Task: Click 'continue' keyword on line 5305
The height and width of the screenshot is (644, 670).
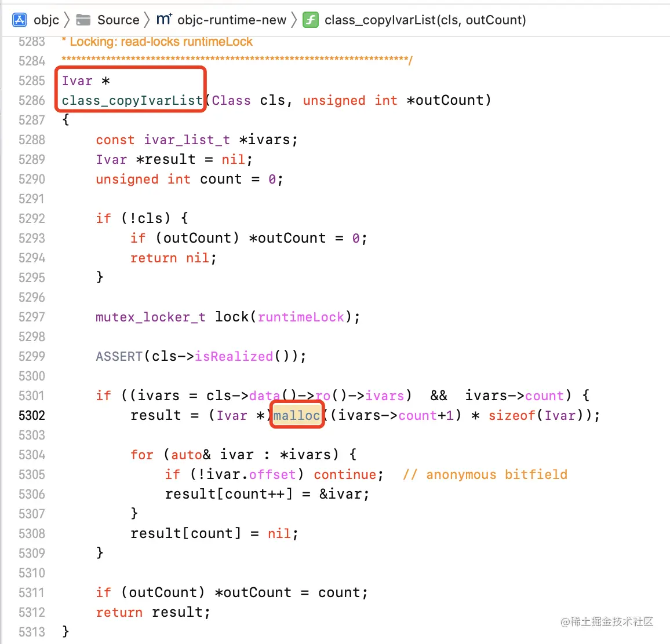Action: click(345, 474)
